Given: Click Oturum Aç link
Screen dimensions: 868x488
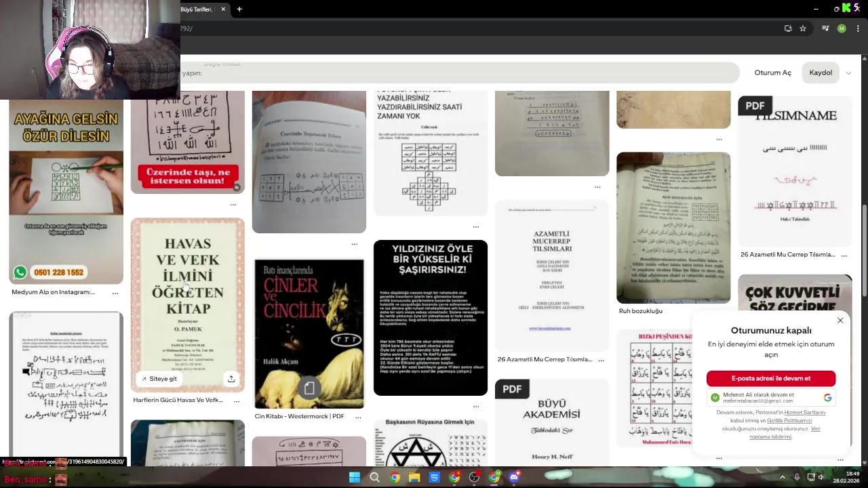Looking at the screenshot, I should click(772, 73).
